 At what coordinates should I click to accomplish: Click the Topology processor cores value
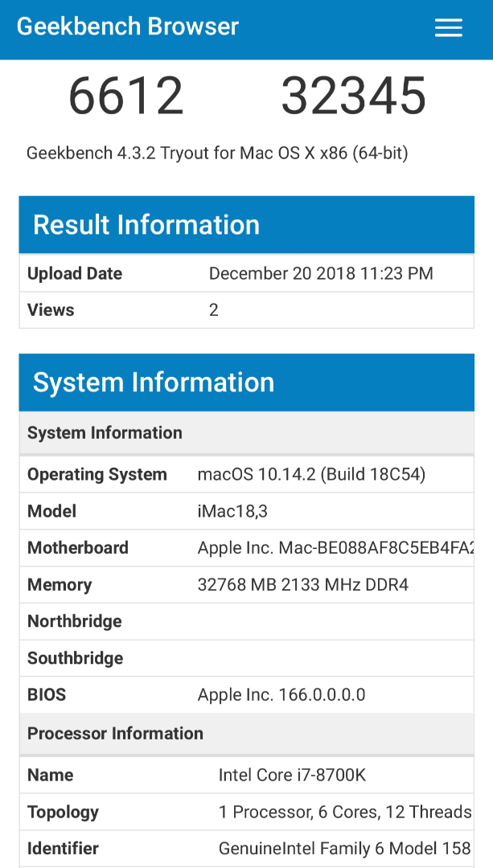click(345, 812)
